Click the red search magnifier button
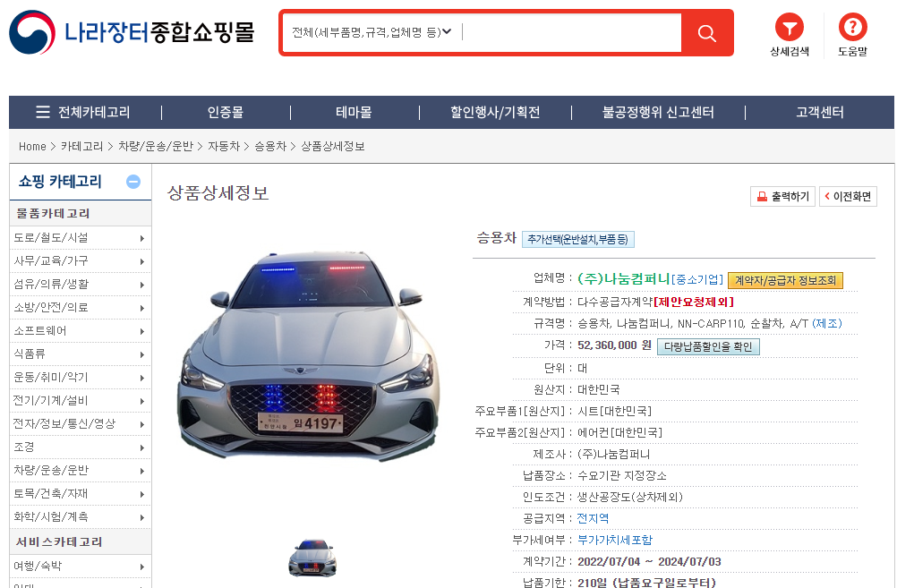Viewport: 914px width, 588px height. click(x=706, y=33)
